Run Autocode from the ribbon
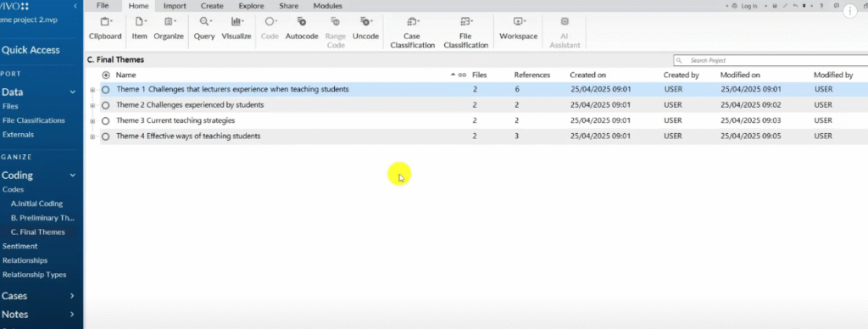The height and width of the screenshot is (329, 868). [302, 28]
